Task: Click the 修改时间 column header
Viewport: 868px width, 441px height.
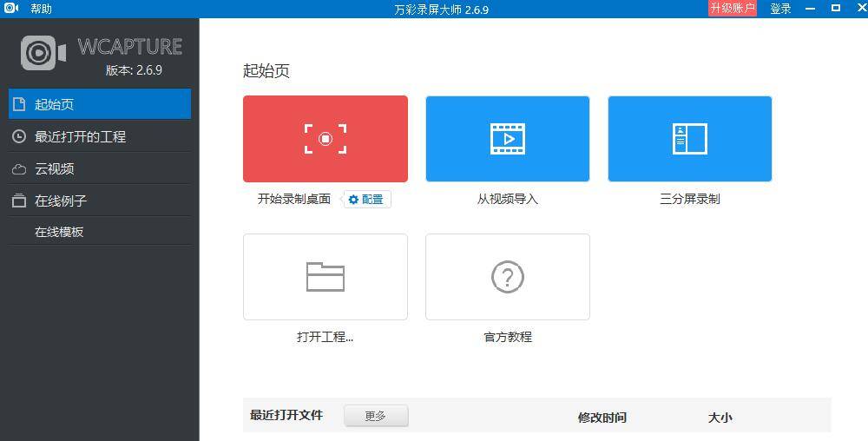Action: (x=602, y=418)
